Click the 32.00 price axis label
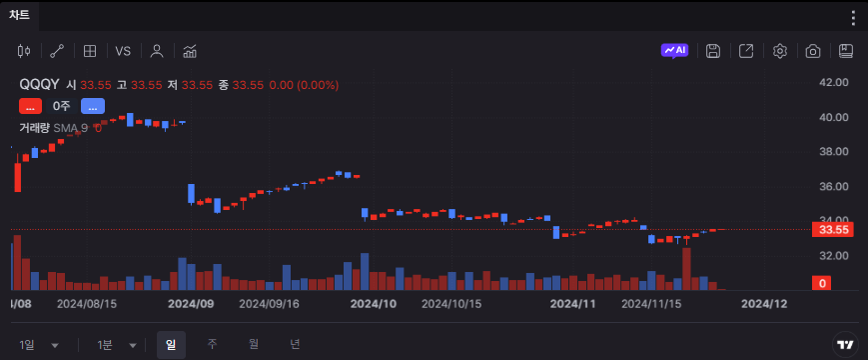This screenshot has height=360, width=868. (x=834, y=255)
